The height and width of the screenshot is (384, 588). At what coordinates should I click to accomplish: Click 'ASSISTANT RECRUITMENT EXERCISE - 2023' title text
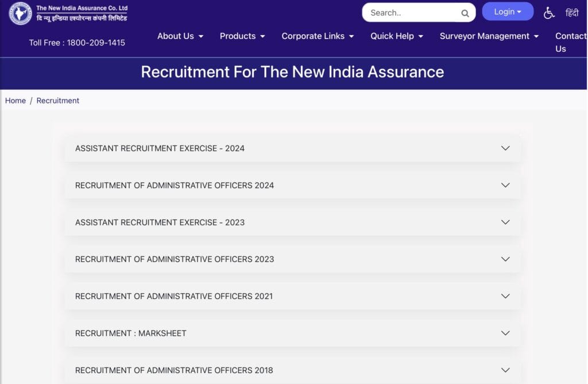tap(160, 222)
